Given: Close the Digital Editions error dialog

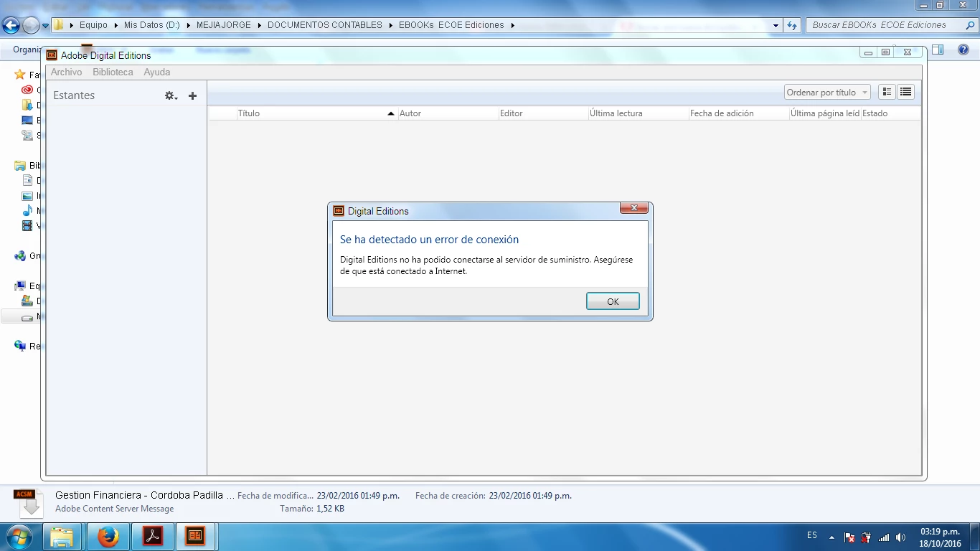Looking at the screenshot, I should tap(634, 208).
